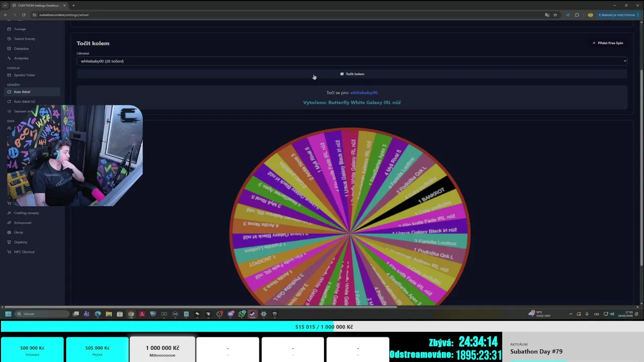Open WhatsApp from the taskbar
This screenshot has height=362, width=644.
242,314
